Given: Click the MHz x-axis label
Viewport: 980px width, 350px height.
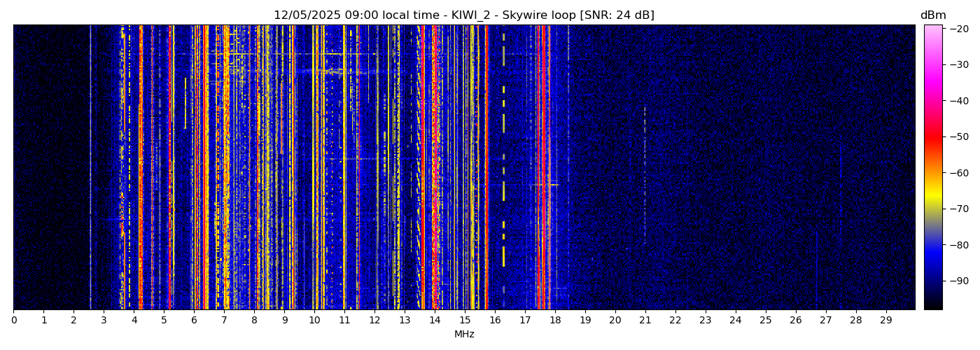Looking at the screenshot, I should (464, 335).
